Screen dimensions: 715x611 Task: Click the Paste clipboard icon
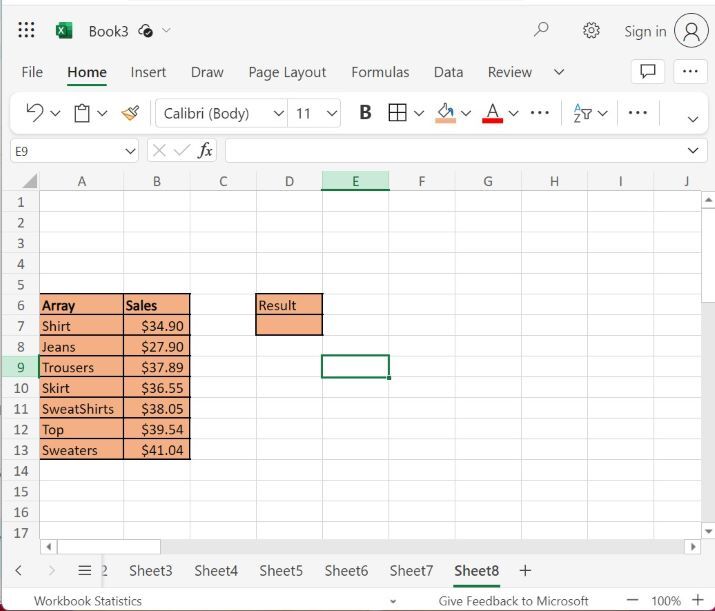[82, 113]
